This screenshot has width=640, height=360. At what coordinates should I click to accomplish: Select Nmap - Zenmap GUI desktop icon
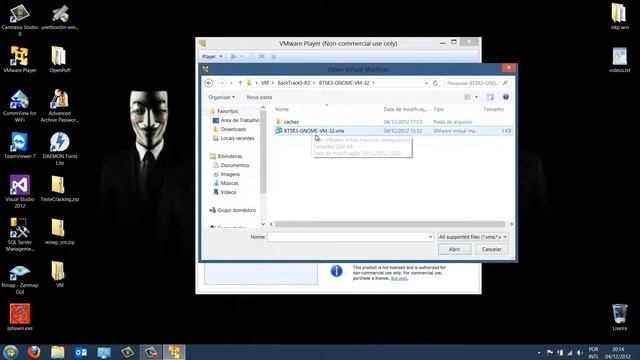pyautogui.click(x=20, y=280)
